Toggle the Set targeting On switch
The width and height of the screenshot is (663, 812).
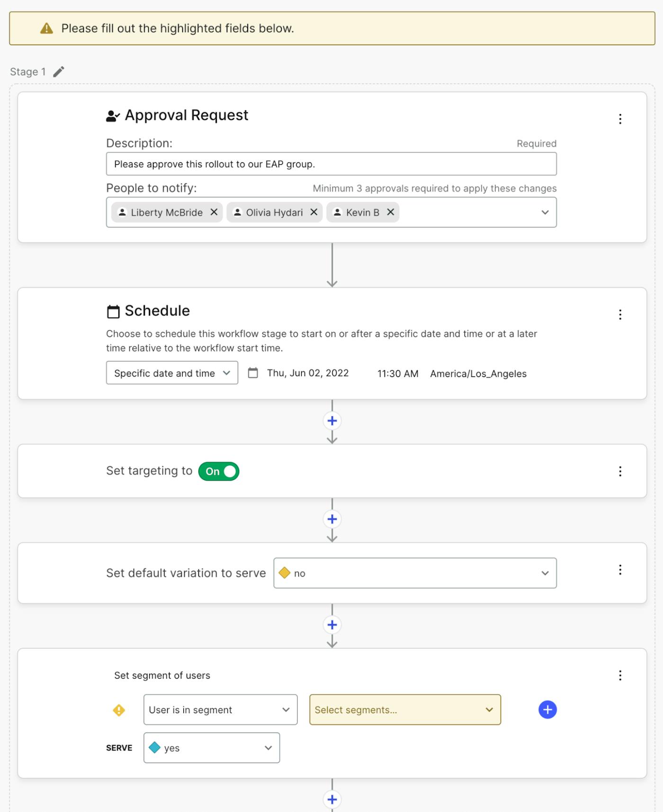(x=219, y=471)
